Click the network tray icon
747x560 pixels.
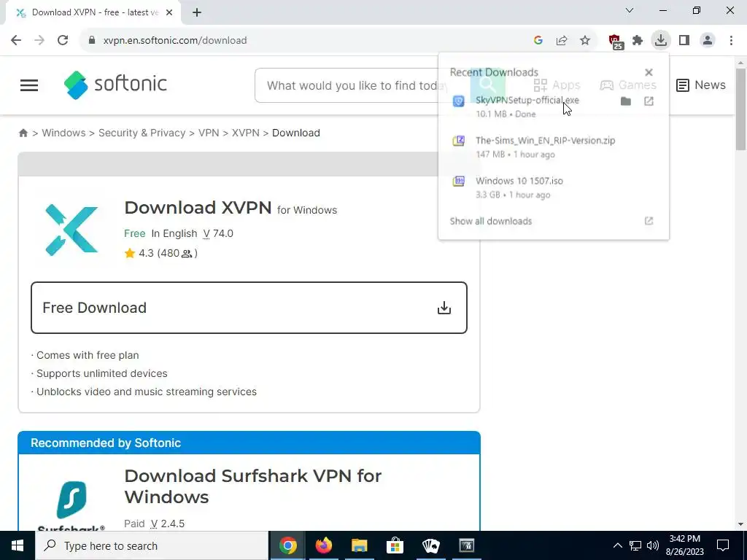click(x=635, y=545)
